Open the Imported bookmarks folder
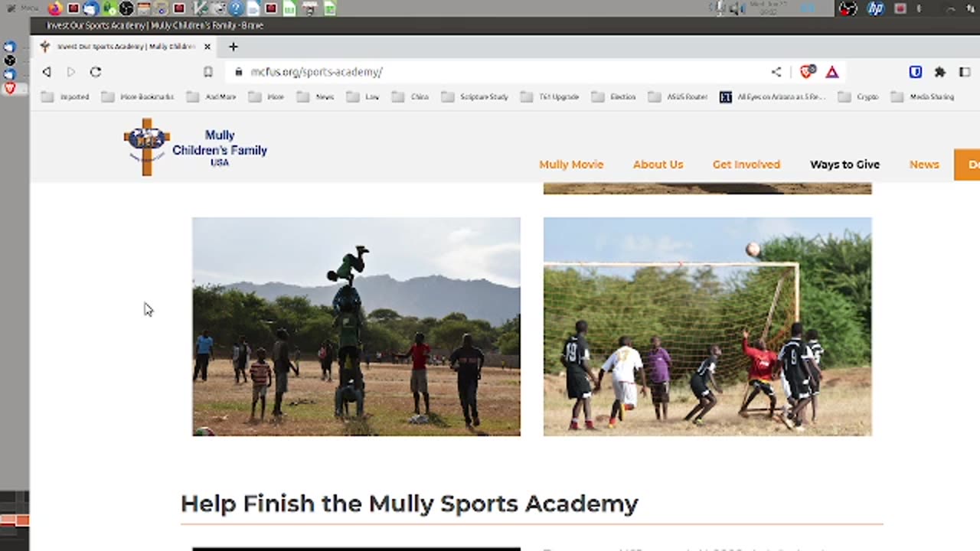This screenshot has width=980, height=551. pyautogui.click(x=65, y=97)
